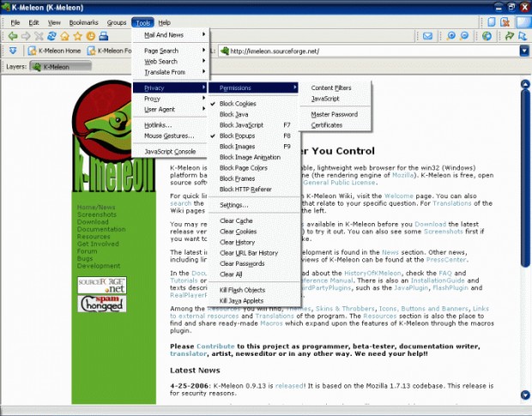Open the URL bar dropdown arrow

(x=524, y=51)
